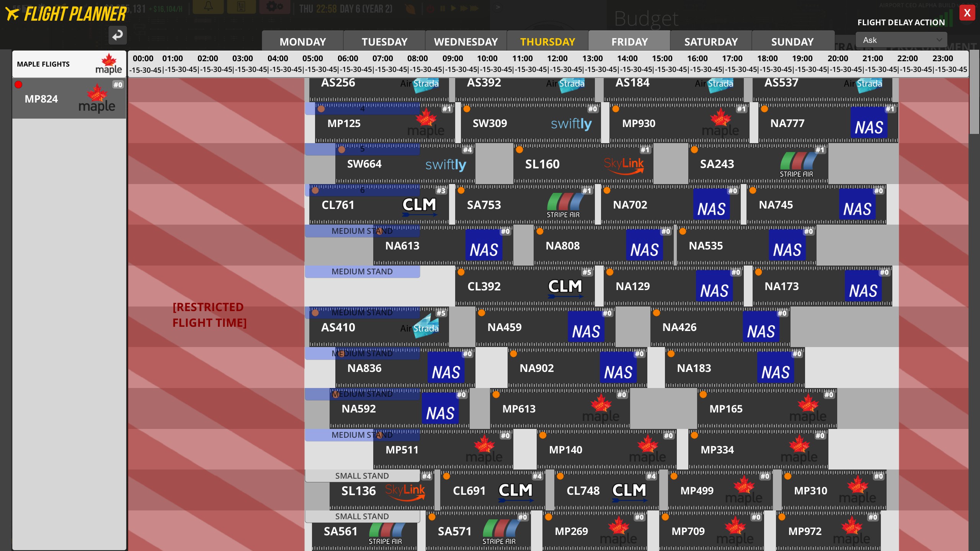Toggle visibility of MEDIUM STAND row
This screenshot has width=980, height=551.
(361, 230)
